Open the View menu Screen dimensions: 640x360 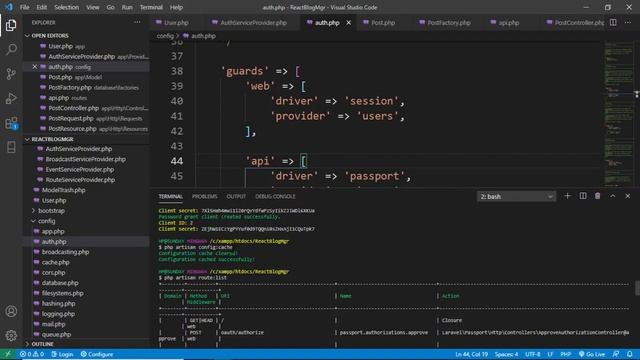(93, 7)
